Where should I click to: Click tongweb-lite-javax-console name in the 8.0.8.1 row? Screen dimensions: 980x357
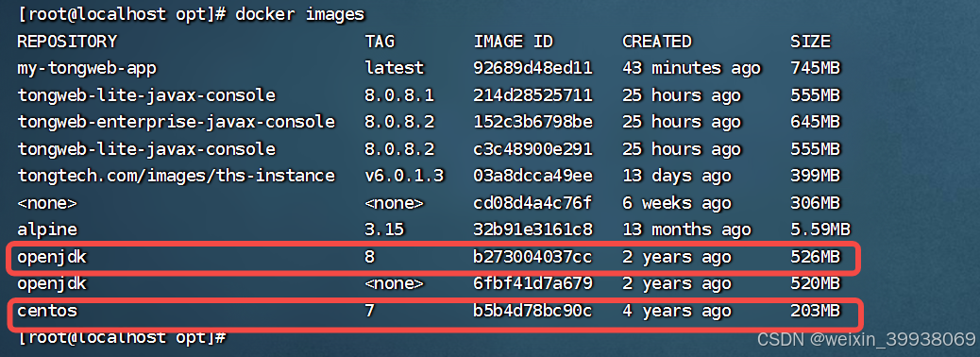[146, 95]
